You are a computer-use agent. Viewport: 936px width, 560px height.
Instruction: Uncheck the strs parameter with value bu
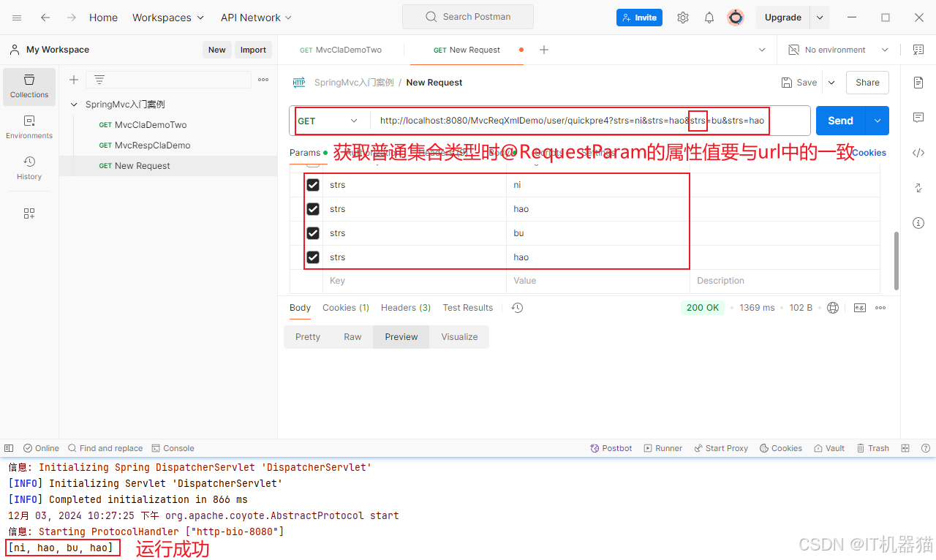(x=313, y=233)
